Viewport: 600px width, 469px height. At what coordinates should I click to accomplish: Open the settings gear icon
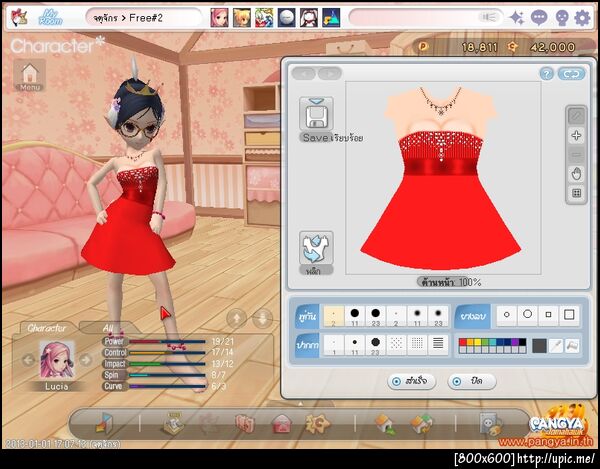(582, 18)
